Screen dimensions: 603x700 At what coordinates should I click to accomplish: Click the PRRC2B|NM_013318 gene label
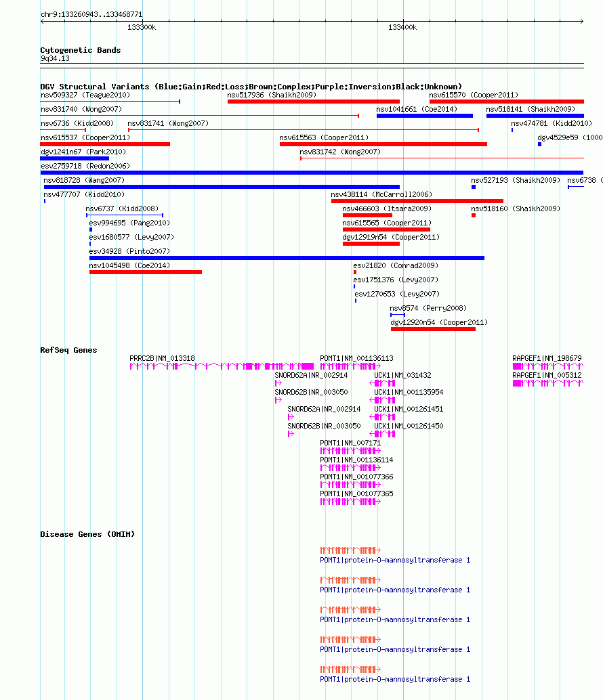tap(162, 359)
